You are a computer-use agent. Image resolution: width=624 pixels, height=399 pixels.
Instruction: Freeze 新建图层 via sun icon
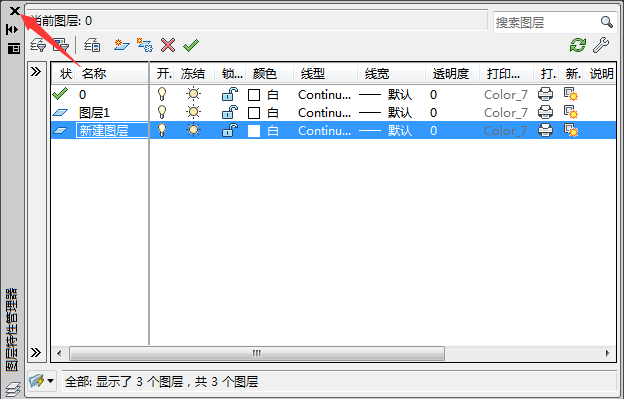pos(193,130)
